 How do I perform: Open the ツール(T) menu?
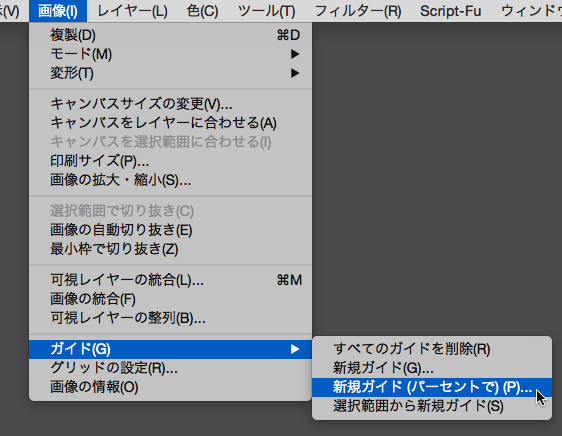(x=267, y=11)
